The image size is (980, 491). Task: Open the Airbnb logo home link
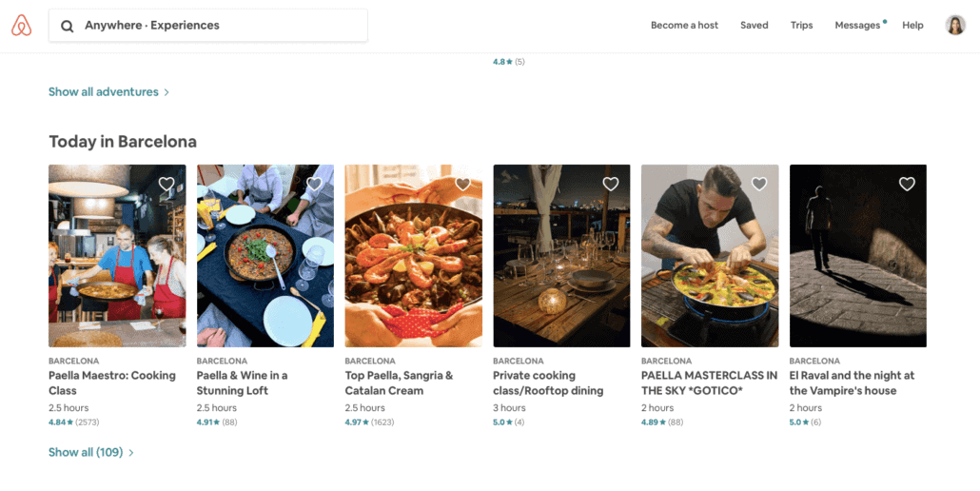click(21, 25)
